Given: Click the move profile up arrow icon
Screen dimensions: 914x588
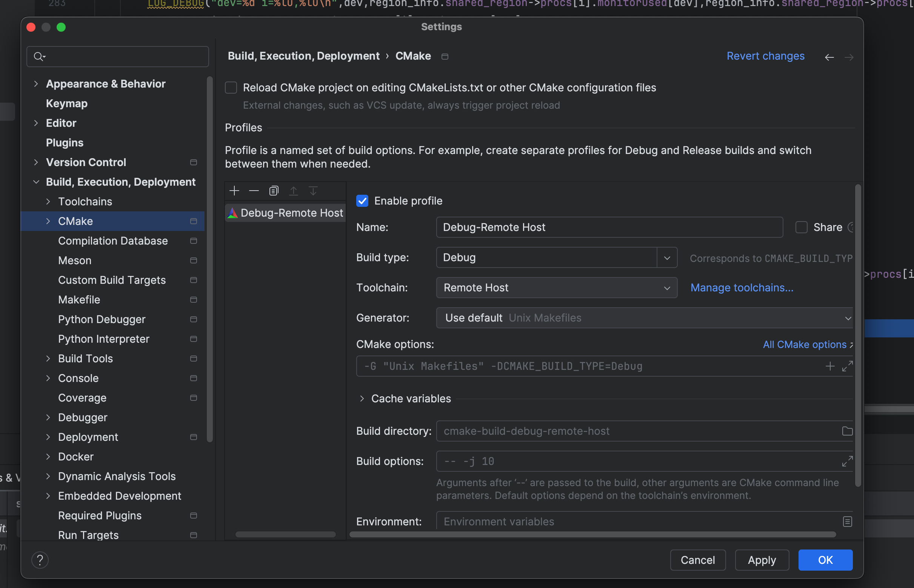Looking at the screenshot, I should (293, 191).
